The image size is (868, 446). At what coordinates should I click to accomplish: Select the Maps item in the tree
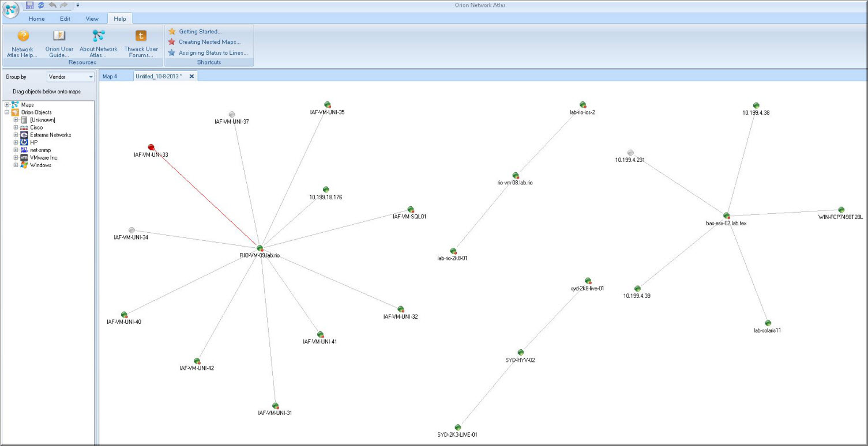click(27, 105)
